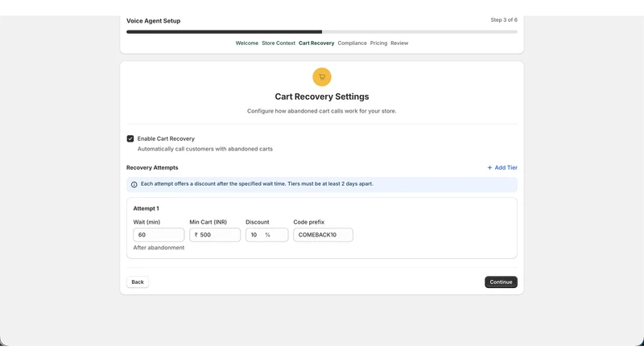This screenshot has width=644, height=362.
Task: Open the Review step
Action: tap(399, 43)
